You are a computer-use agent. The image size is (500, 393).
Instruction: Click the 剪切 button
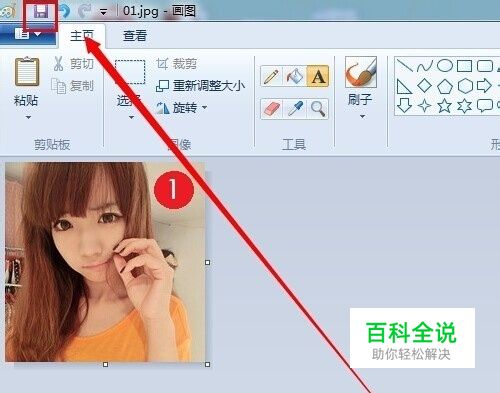[x=74, y=64]
